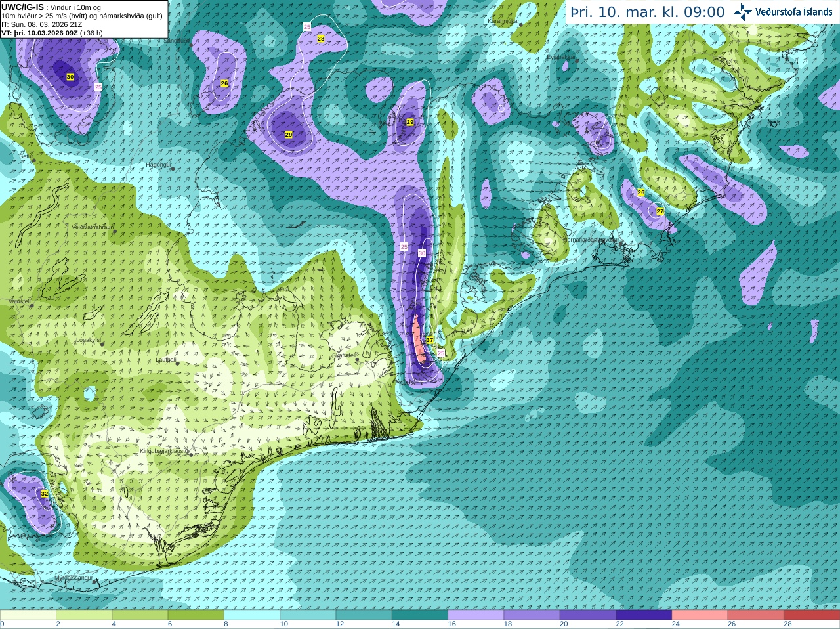Click the 10–12 m/s legend color swatch
This screenshot has height=629, width=840.
(308, 615)
